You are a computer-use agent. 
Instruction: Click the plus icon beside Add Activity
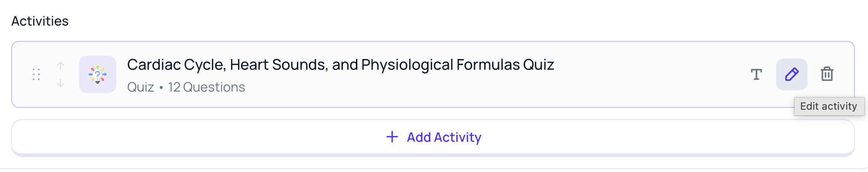click(x=392, y=137)
